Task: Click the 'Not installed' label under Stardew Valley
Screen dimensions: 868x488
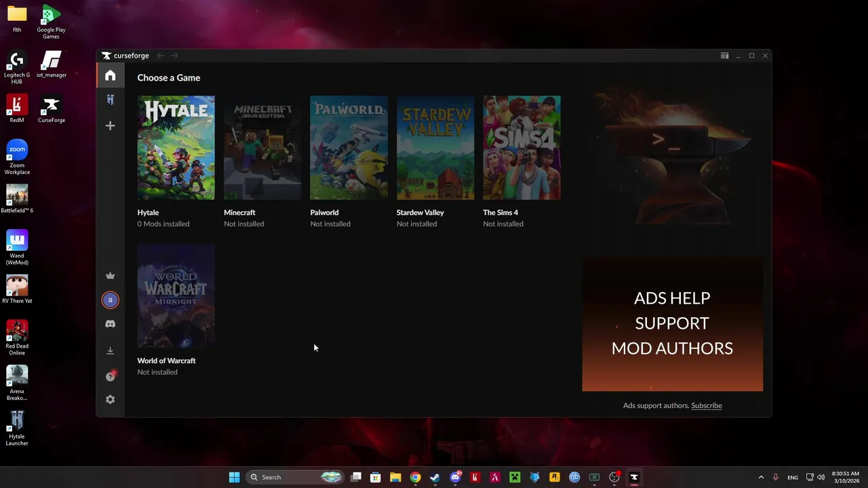Action: (416, 224)
